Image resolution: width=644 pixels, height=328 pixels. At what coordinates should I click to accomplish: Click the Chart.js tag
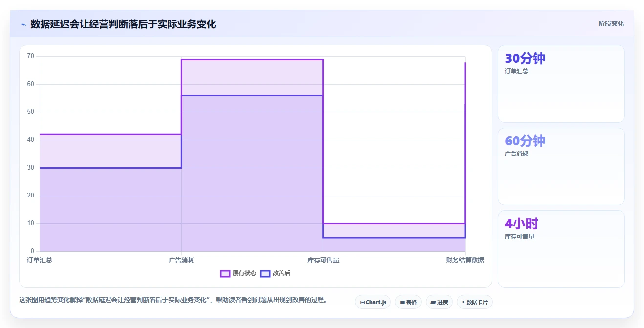[373, 302]
